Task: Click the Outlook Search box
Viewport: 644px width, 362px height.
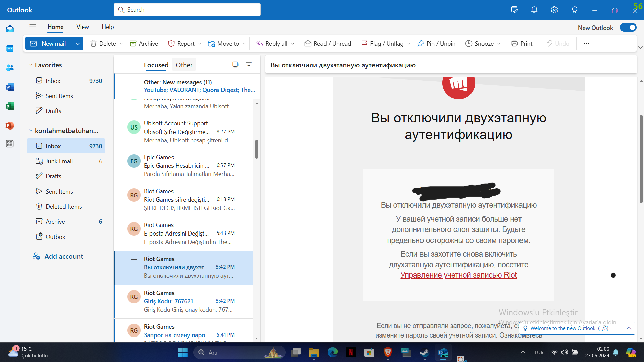Action: click(187, 10)
